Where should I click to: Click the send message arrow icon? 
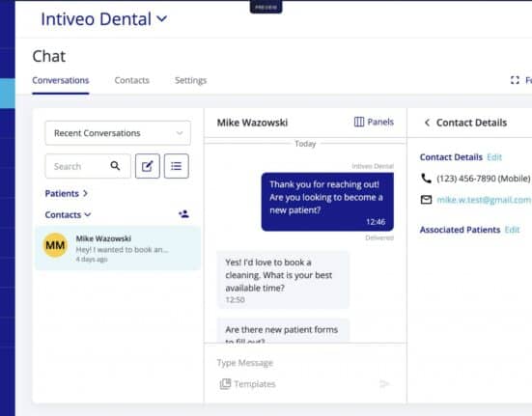pyautogui.click(x=384, y=384)
